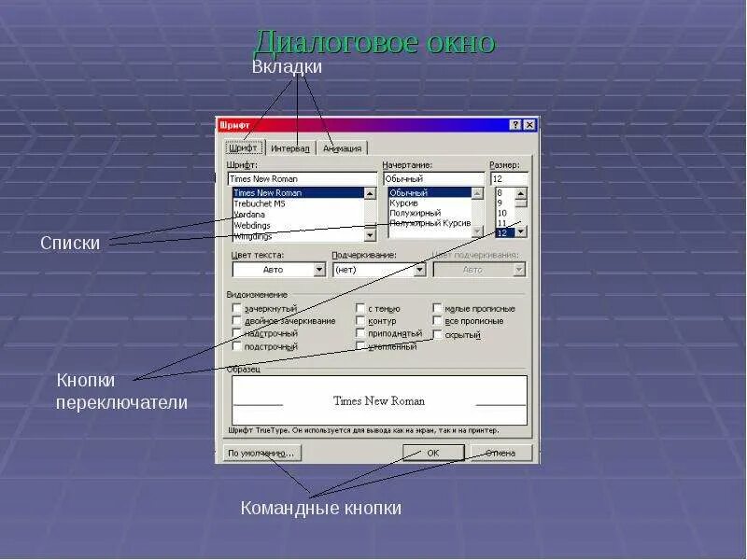Click the style list scroll up arrow
The height and width of the screenshot is (560, 747).
[x=477, y=193]
